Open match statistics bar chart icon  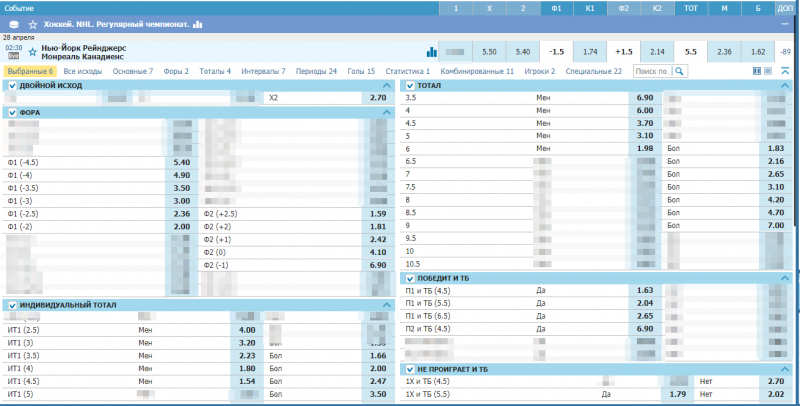[432, 52]
